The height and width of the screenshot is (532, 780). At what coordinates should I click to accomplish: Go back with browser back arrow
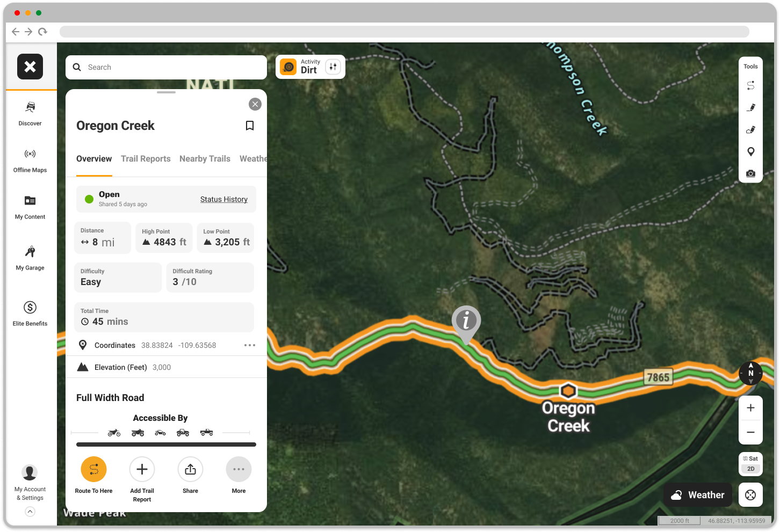tap(16, 32)
